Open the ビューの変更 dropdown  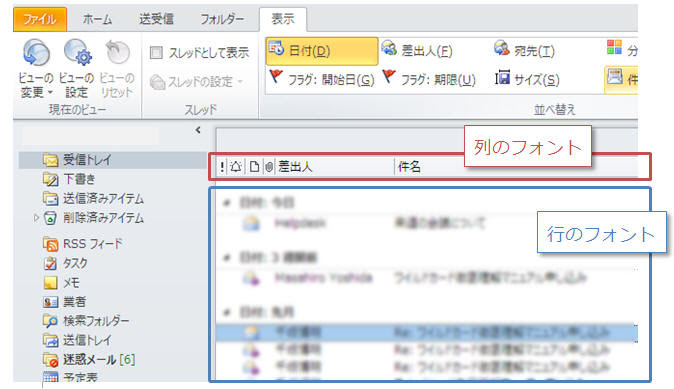tap(36, 69)
